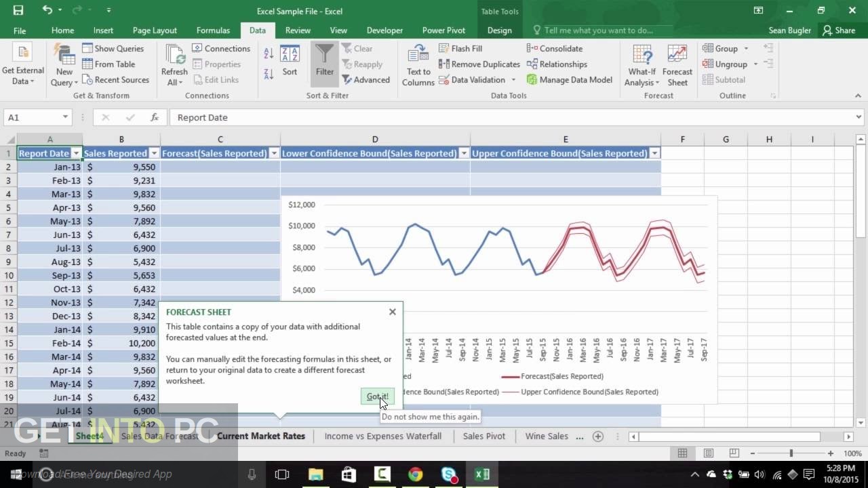Open the Power Pivot tab
The image size is (868, 488).
[x=443, y=30]
